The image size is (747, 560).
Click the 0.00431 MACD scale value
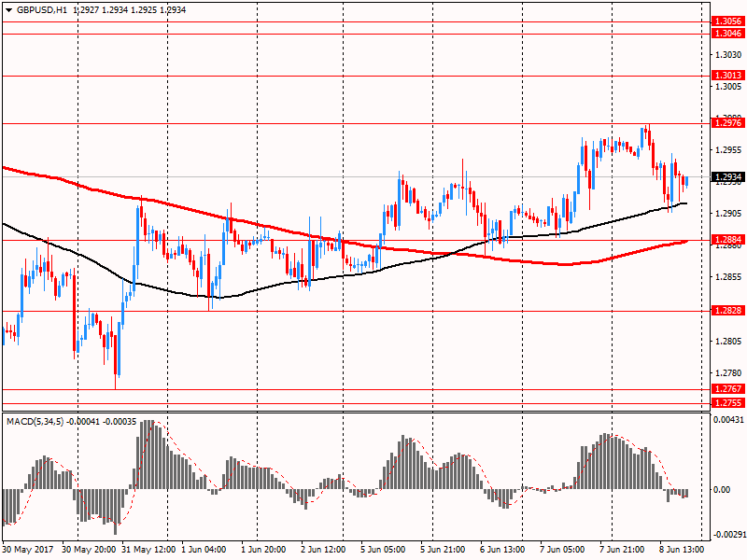[729, 420]
